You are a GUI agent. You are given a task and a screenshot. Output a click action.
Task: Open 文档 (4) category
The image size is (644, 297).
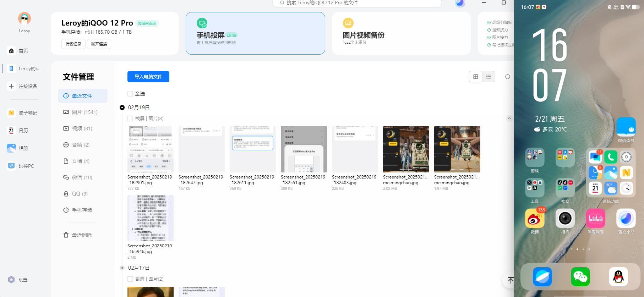pyautogui.click(x=83, y=161)
